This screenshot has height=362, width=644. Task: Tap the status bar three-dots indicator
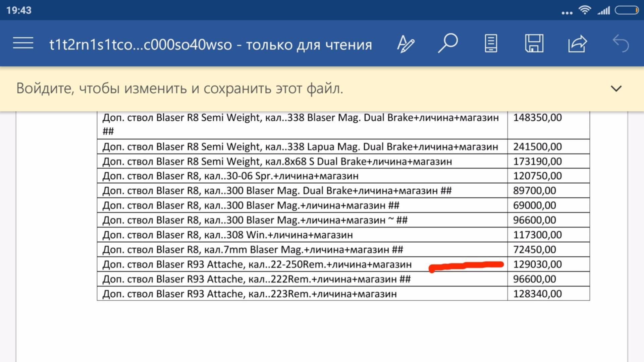tap(567, 13)
